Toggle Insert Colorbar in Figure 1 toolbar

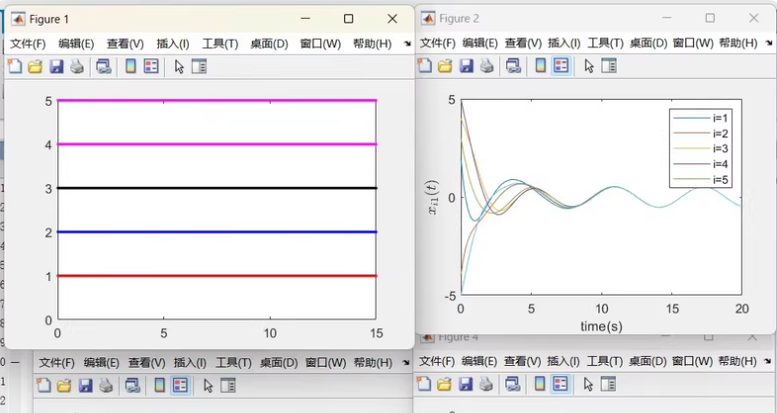[131, 66]
